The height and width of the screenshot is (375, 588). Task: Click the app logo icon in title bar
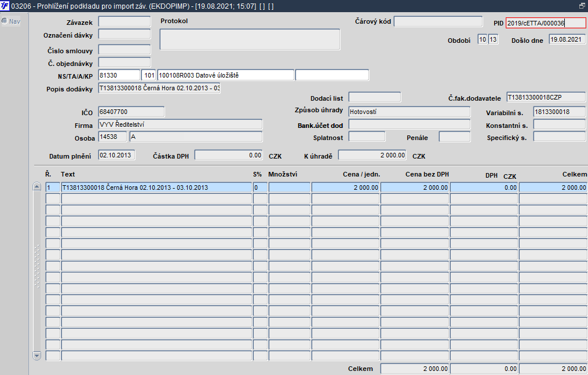coord(5,6)
